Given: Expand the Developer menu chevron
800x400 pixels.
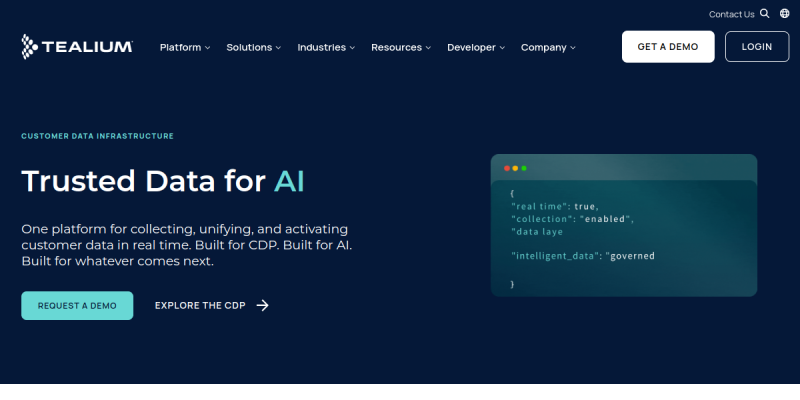Looking at the screenshot, I should click(502, 48).
